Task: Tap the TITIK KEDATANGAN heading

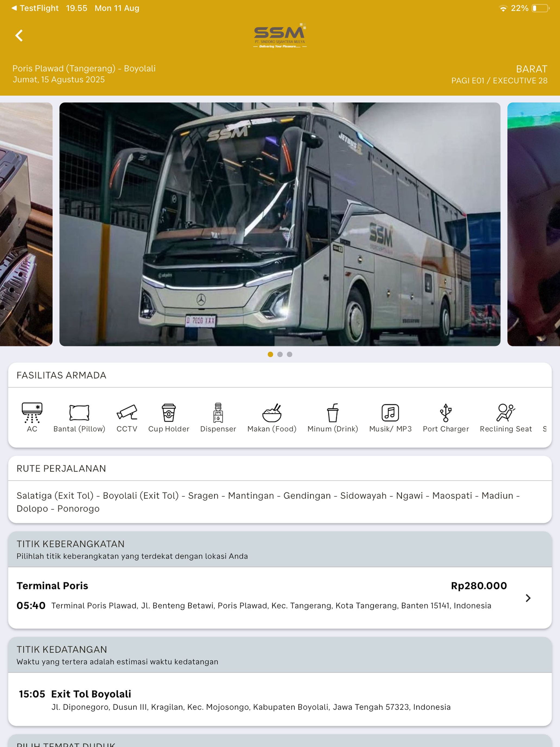Action: point(62,649)
